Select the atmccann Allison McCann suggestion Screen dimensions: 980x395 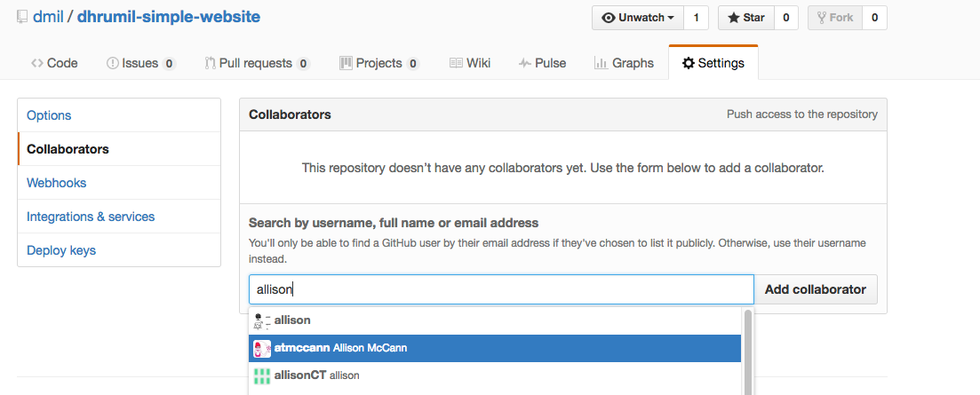[495, 348]
